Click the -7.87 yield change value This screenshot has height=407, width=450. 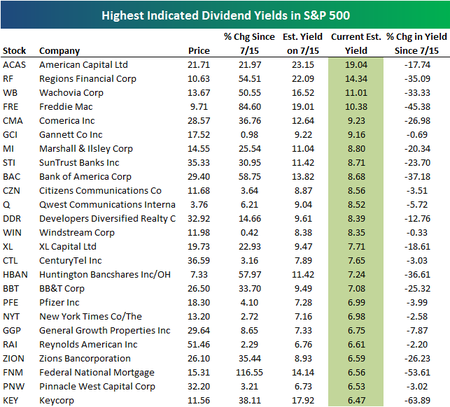click(x=417, y=331)
